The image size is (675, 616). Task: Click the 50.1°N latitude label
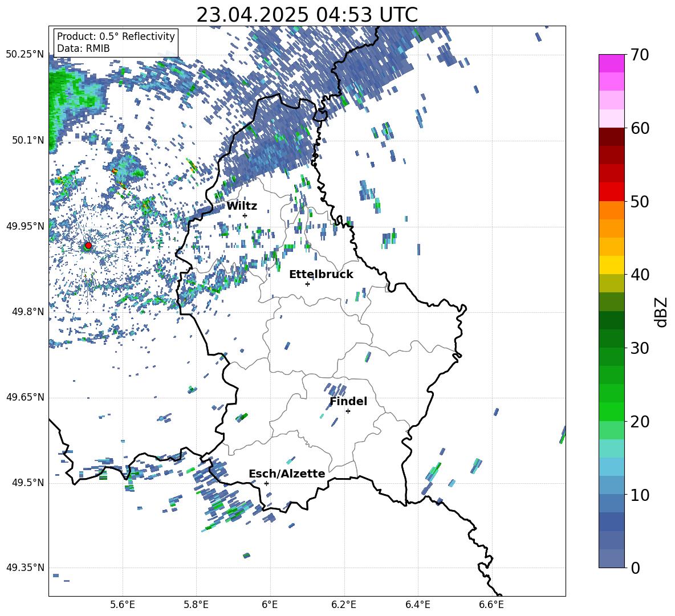click(28, 140)
